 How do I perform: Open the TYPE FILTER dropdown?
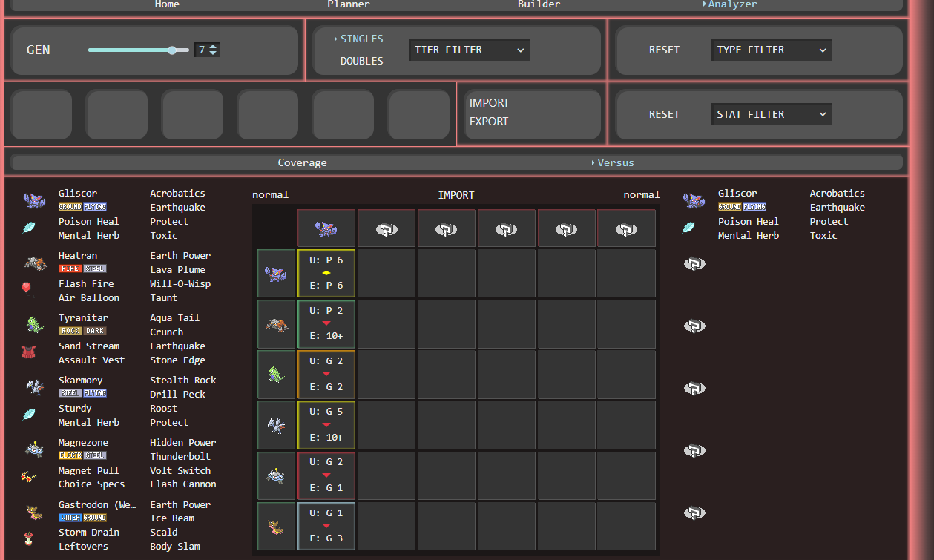(x=771, y=50)
